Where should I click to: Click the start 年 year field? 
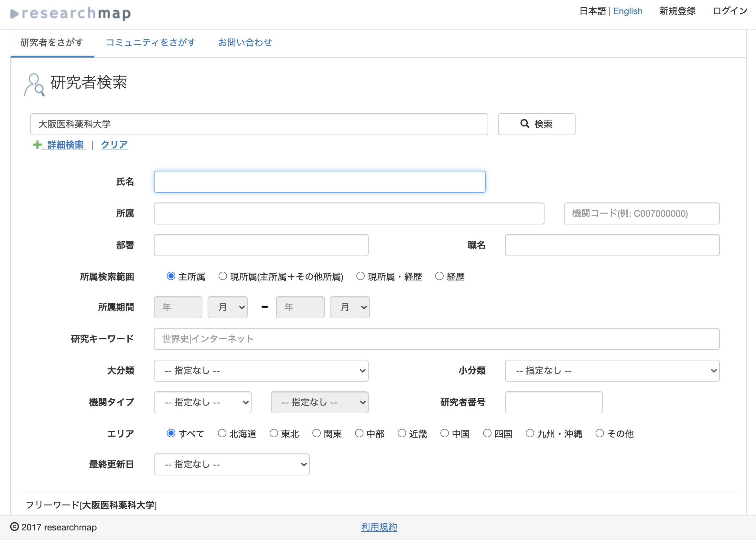[178, 307]
